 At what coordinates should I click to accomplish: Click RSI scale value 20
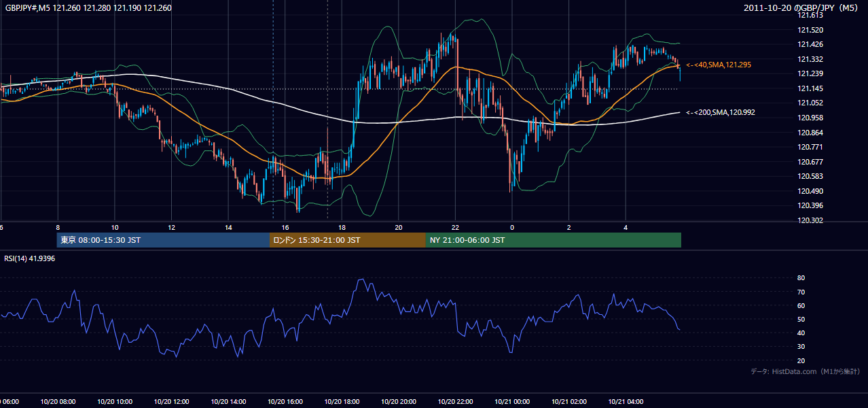[801, 360]
